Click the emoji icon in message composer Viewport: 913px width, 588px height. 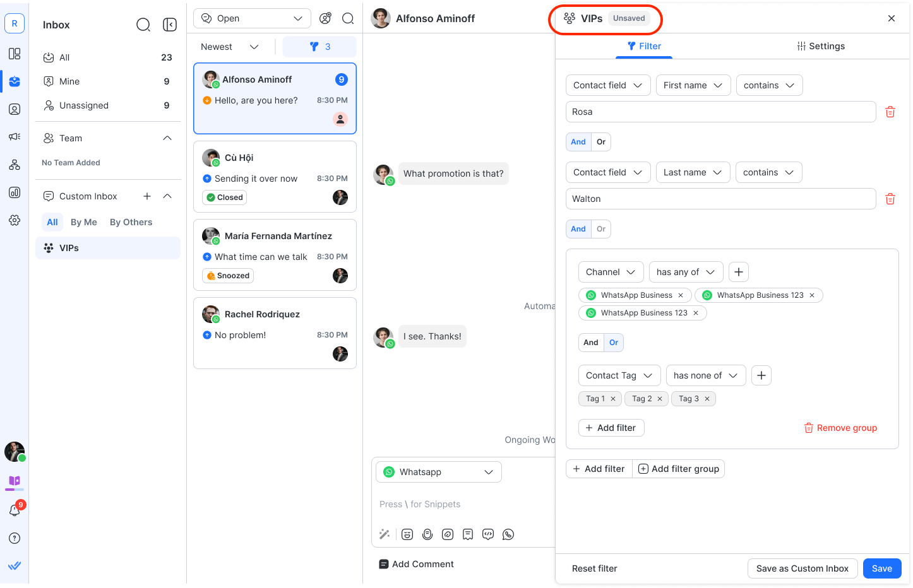[x=407, y=534]
